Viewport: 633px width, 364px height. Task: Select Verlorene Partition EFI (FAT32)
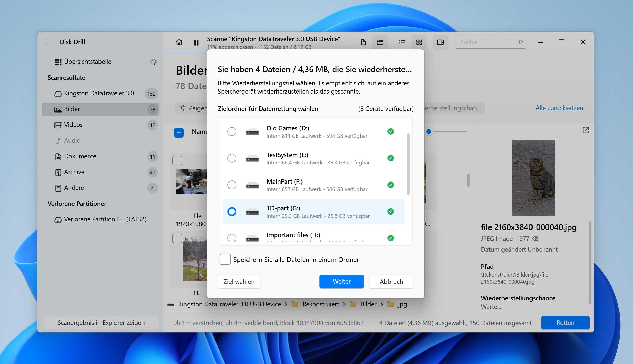tap(101, 219)
